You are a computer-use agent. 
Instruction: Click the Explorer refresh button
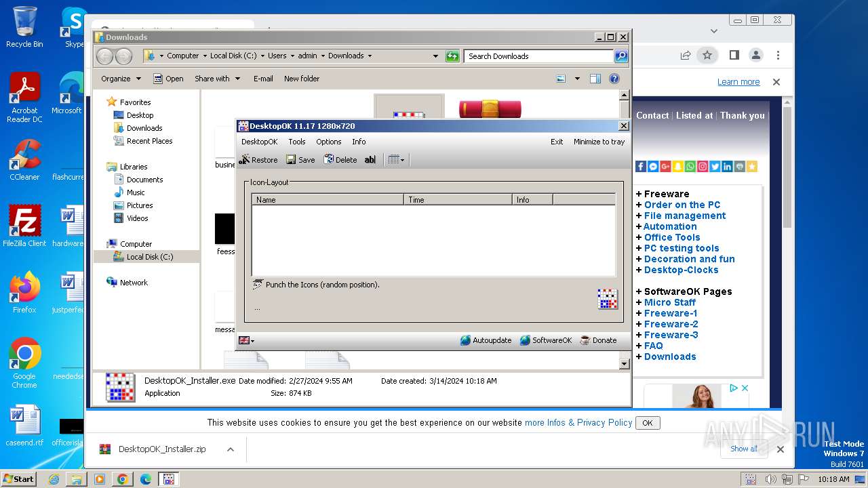click(x=452, y=56)
